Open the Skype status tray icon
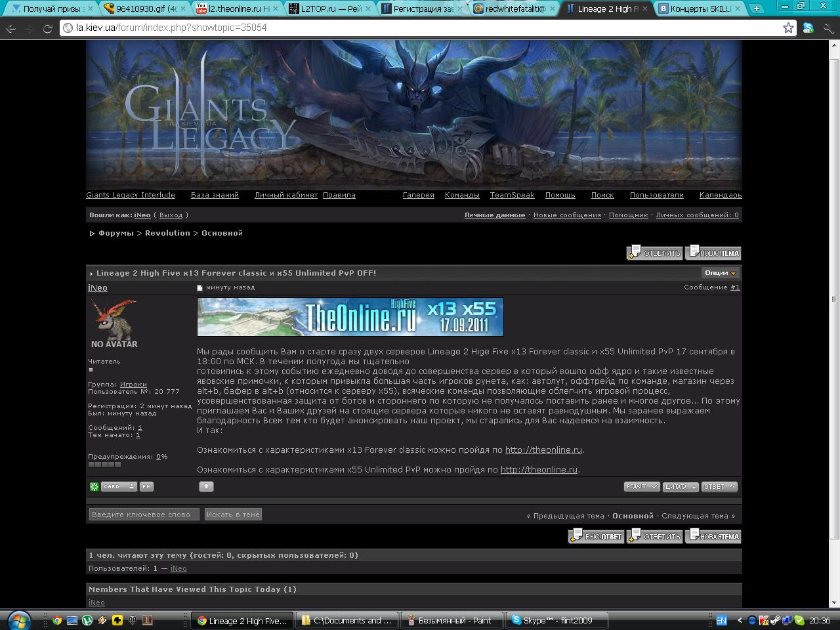This screenshot has height=630, width=840. [799, 620]
